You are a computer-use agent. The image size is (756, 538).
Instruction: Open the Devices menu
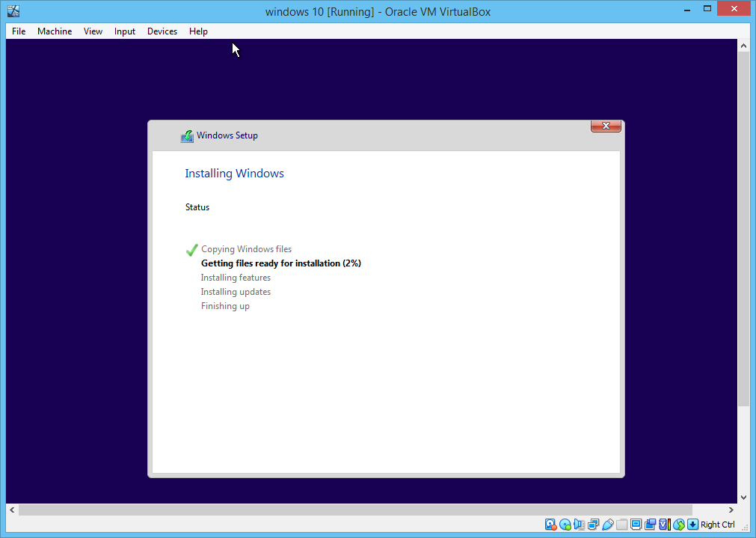click(x=162, y=31)
